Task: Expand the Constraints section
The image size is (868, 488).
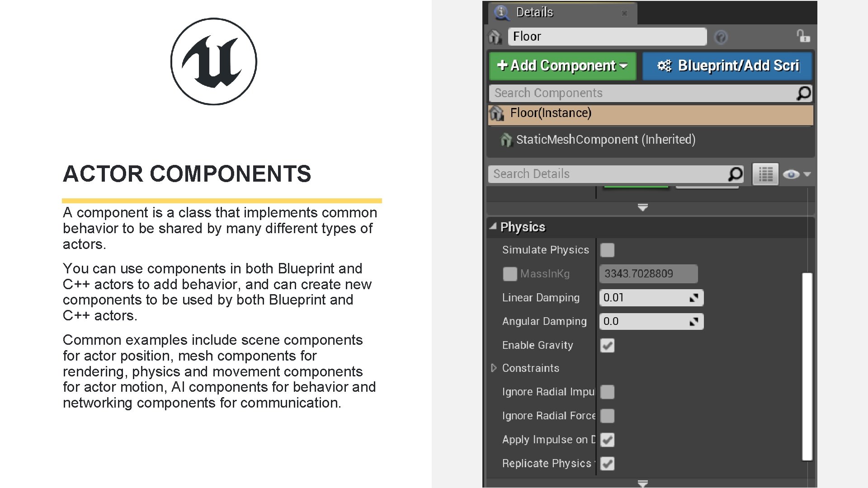Action: tap(495, 368)
